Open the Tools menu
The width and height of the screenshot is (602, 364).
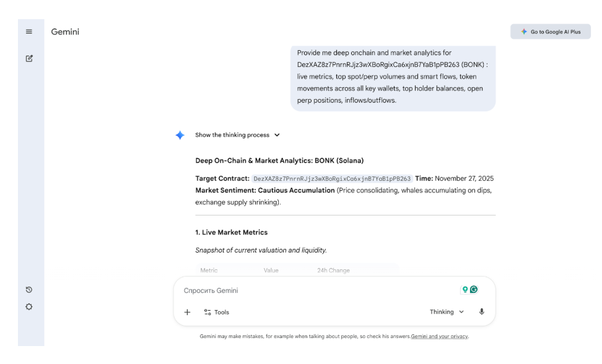click(217, 312)
